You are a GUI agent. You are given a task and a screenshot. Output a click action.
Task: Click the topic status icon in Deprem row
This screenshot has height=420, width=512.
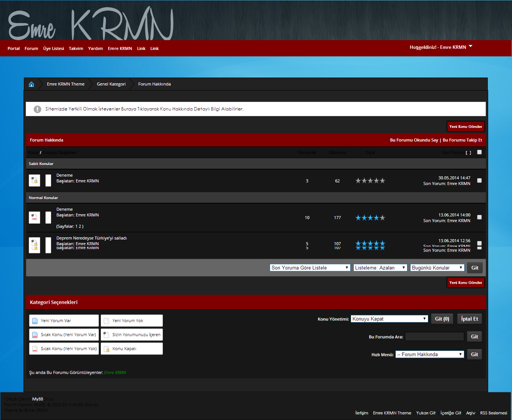34,245
